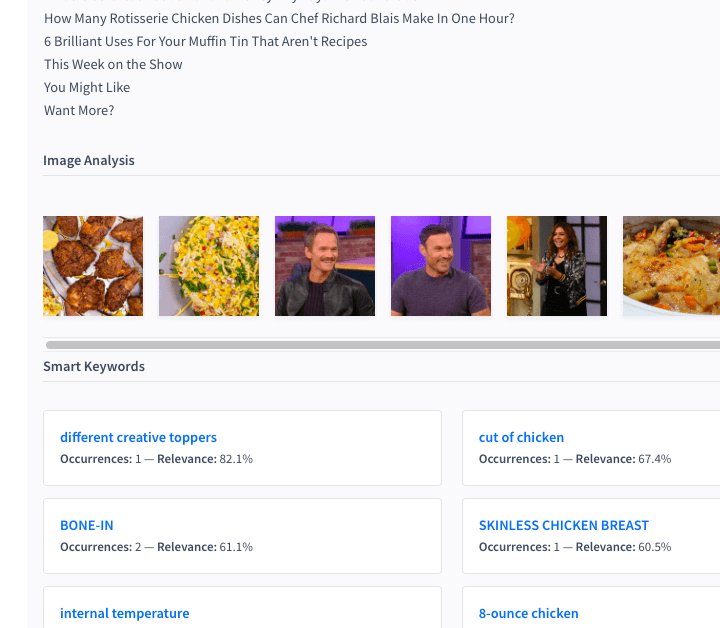Screen dimensions: 720x628
Task: Select thumbnail of man in gray t-shirt
Action: [441, 266]
